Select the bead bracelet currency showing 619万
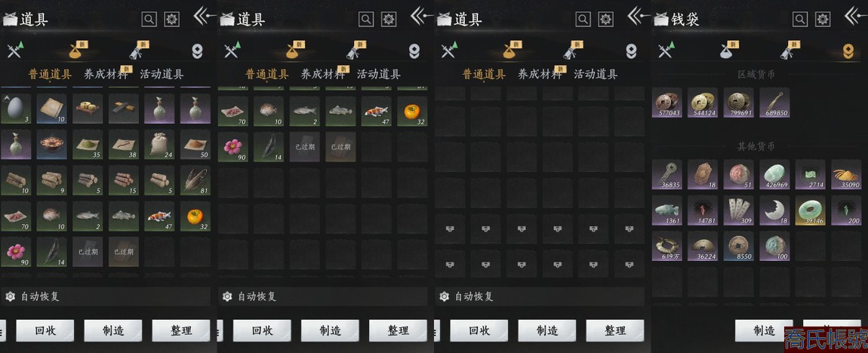This screenshot has height=353, width=868. click(666, 246)
